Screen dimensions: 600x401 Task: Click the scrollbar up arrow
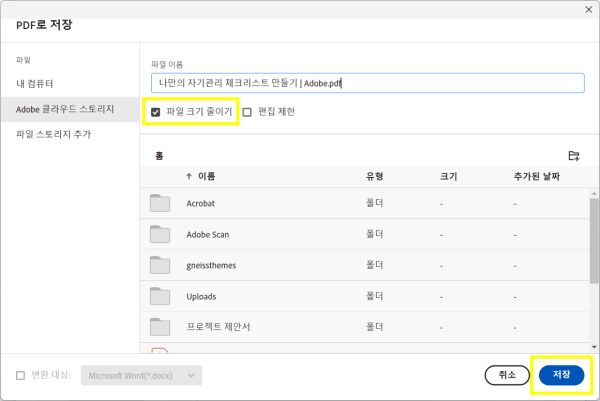tap(594, 194)
